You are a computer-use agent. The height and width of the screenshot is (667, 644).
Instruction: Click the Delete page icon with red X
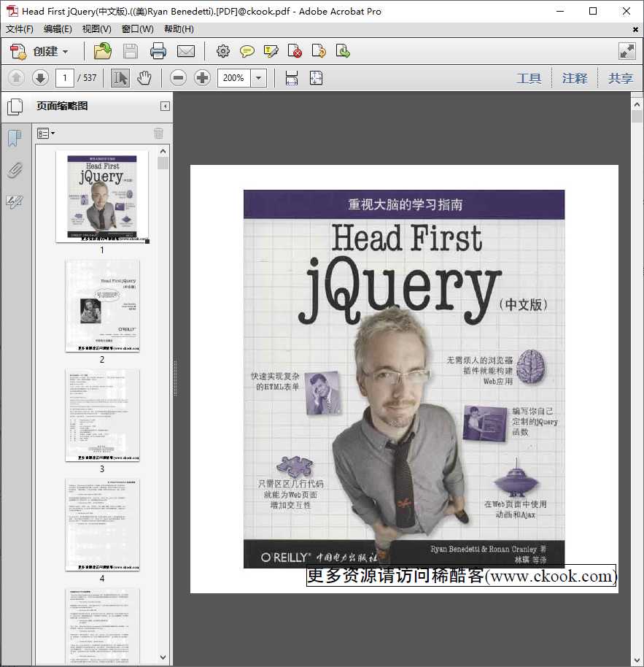(295, 51)
